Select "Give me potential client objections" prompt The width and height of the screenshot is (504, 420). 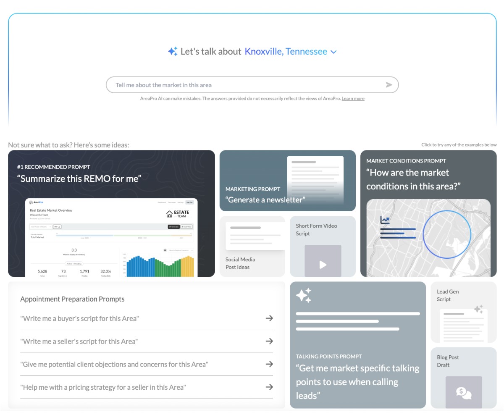147,364
